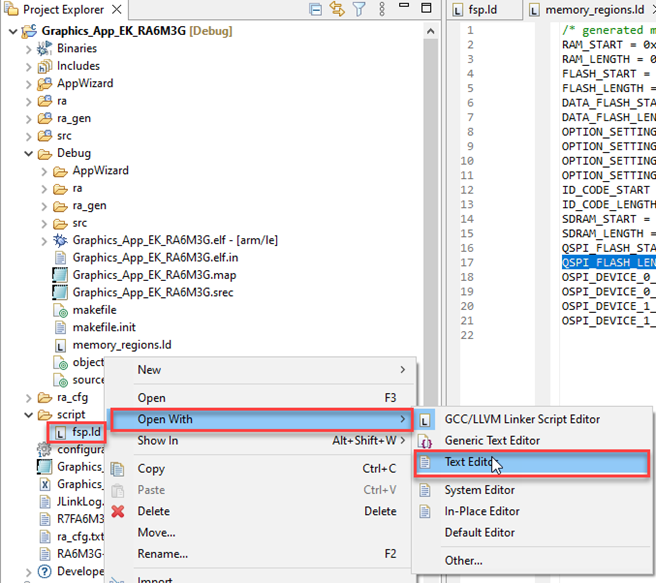
Task: Select the src folder inside Debug
Action: [x=79, y=223]
